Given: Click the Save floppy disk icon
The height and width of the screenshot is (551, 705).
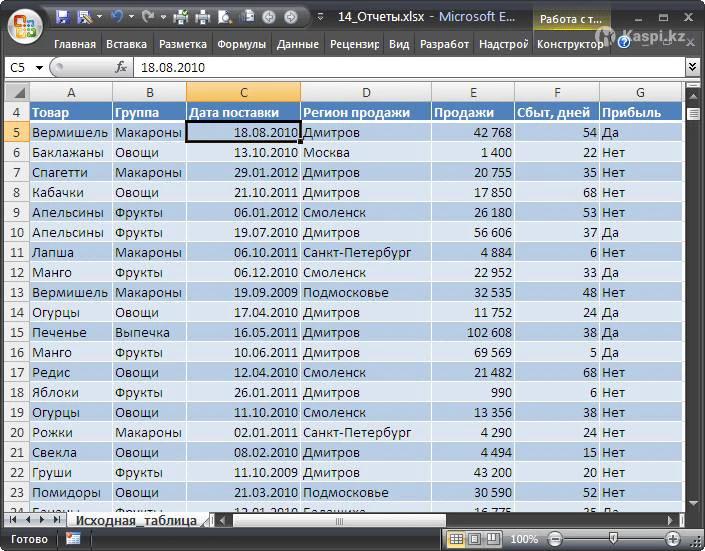Looking at the screenshot, I should coord(63,17).
